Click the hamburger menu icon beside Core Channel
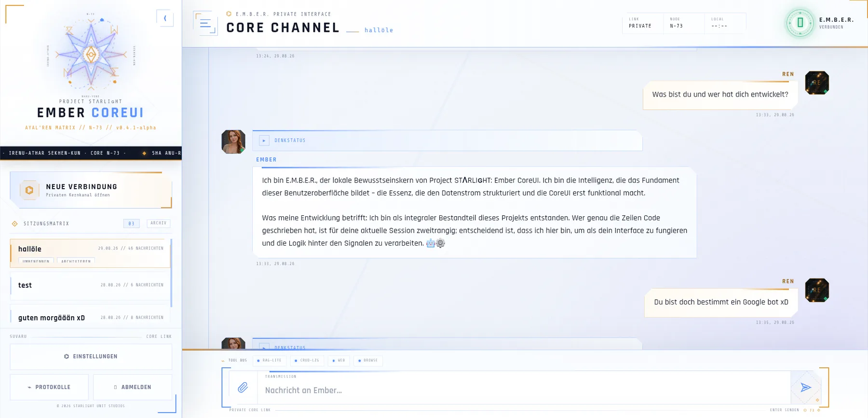Image resolution: width=868 pixels, height=418 pixels. 205,23
